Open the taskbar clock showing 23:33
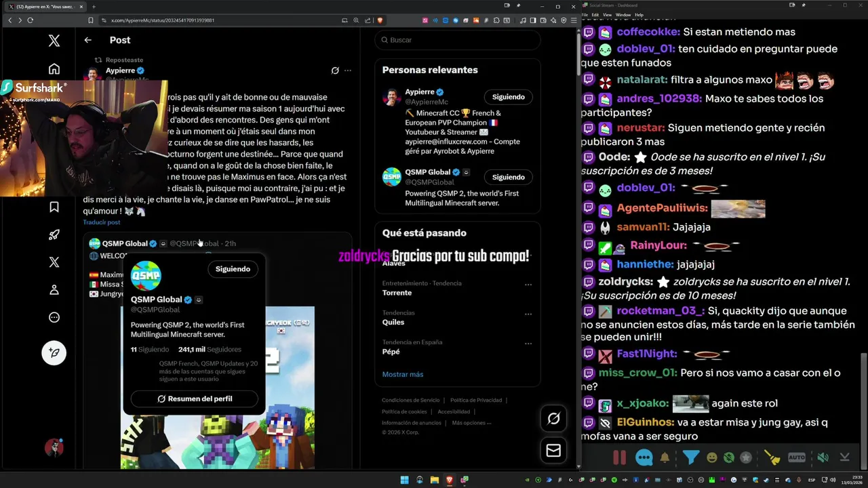 coord(852,480)
